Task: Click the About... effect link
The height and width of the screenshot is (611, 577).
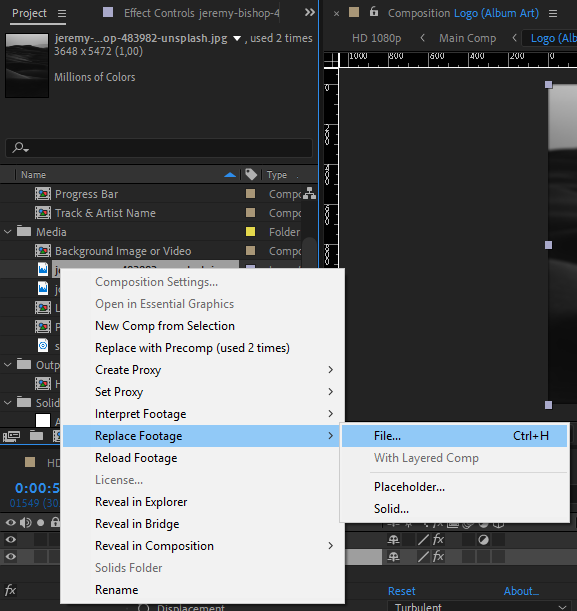Action: 521,591
